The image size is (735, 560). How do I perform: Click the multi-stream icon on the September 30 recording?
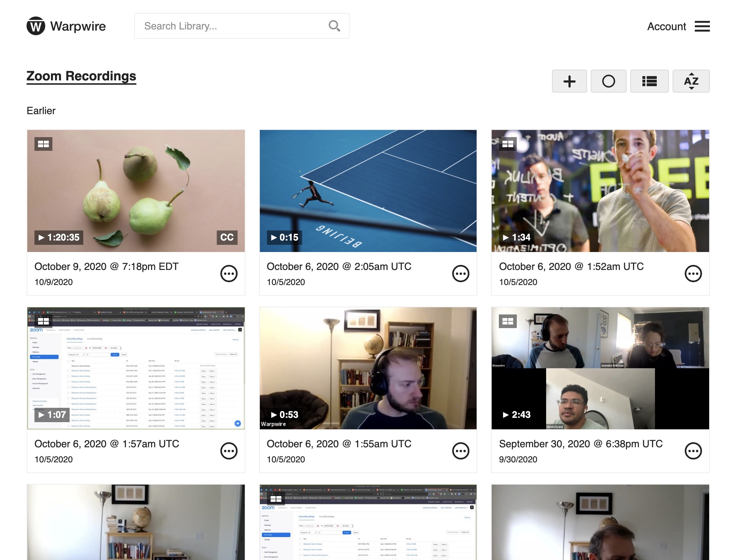[508, 321]
